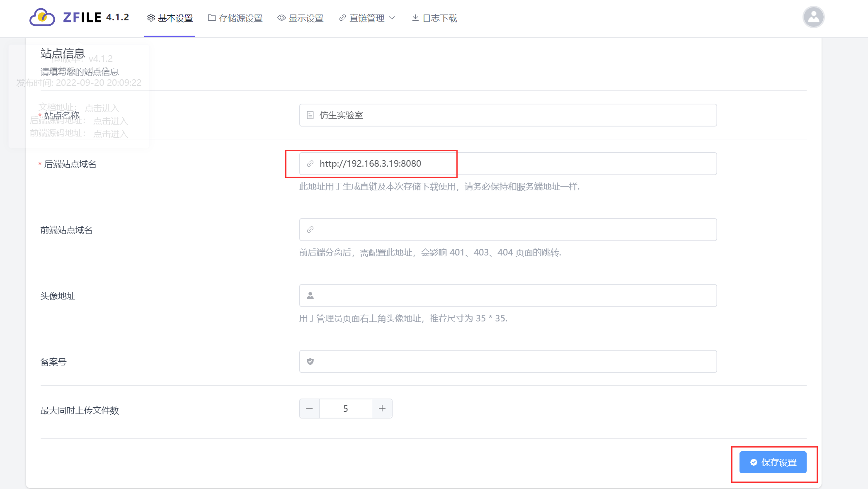The width and height of the screenshot is (868, 489).
Task: Click the download icon beside 日志下载
Action: pos(415,18)
